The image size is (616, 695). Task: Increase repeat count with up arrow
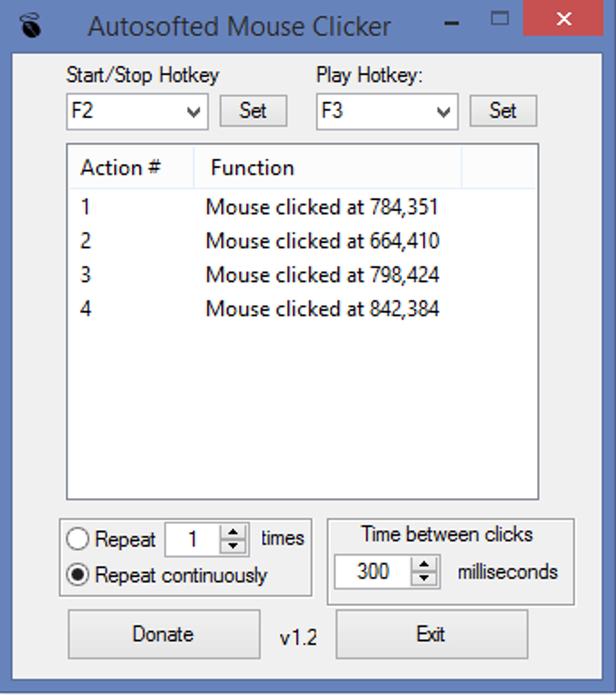tap(233, 532)
